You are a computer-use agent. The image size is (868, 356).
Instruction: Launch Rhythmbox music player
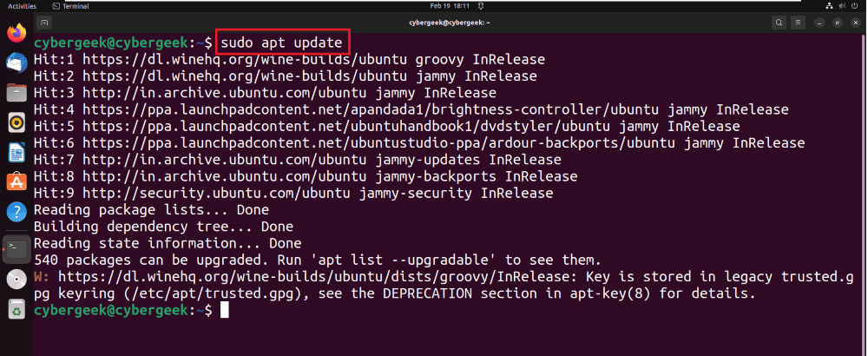pyautogui.click(x=16, y=122)
